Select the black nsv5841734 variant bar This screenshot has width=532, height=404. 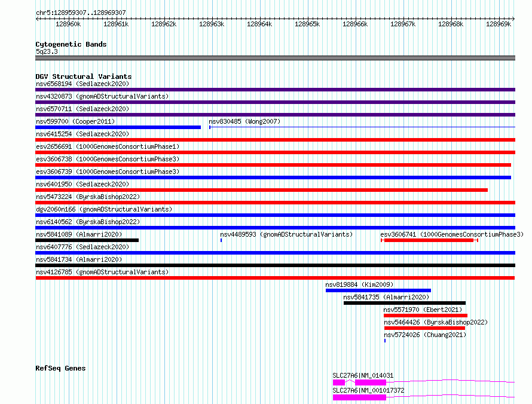pyautogui.click(x=275, y=265)
